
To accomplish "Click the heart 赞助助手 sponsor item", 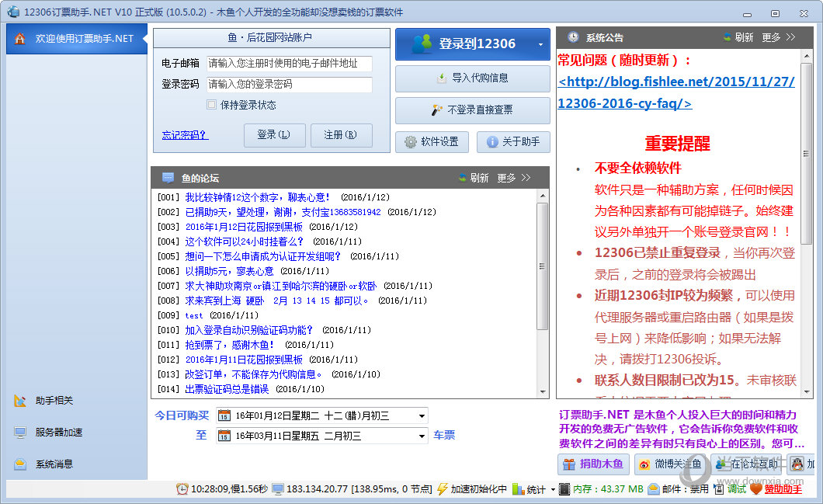I will click(776, 488).
